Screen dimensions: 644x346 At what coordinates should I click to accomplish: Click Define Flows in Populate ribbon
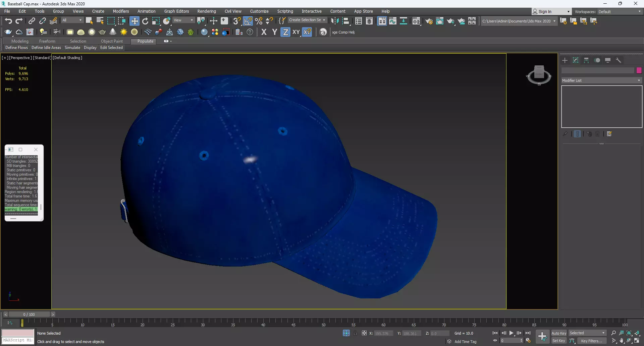point(16,48)
